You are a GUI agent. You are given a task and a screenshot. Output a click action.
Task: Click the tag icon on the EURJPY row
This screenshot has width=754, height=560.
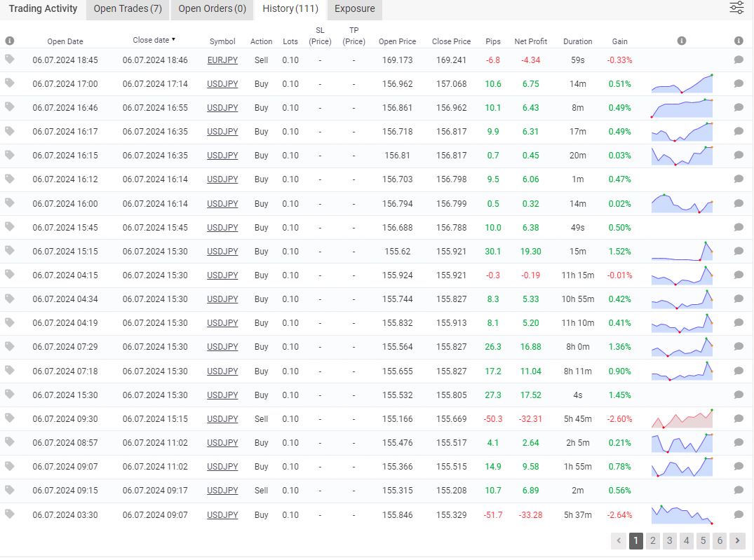pos(9,60)
